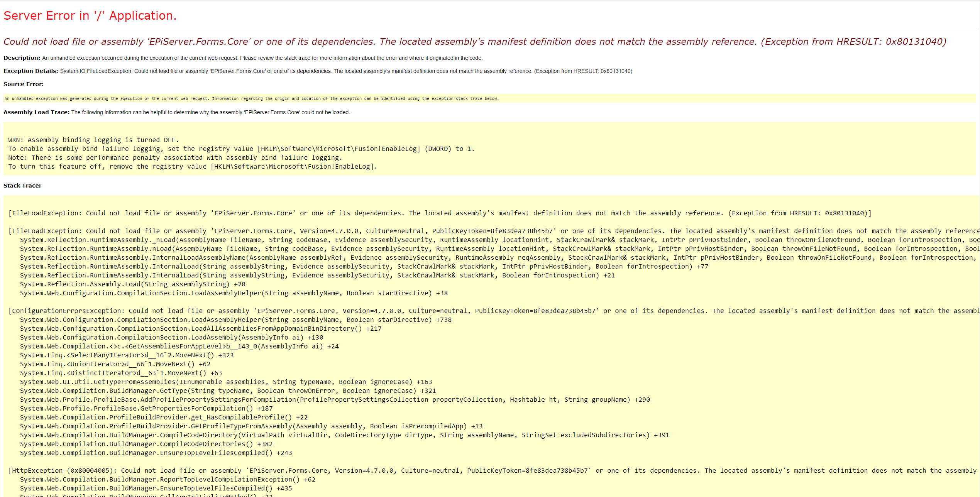
Task: Click the 'LoadAllAssembliesFromAppDomainBinDirectory() +217' frame
Action: click(x=201, y=328)
